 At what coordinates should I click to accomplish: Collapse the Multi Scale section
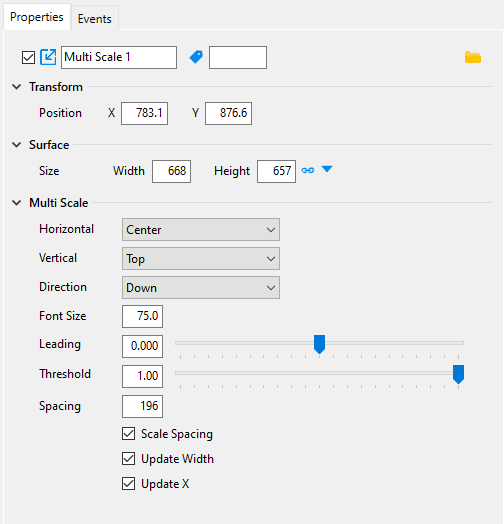tap(16, 203)
